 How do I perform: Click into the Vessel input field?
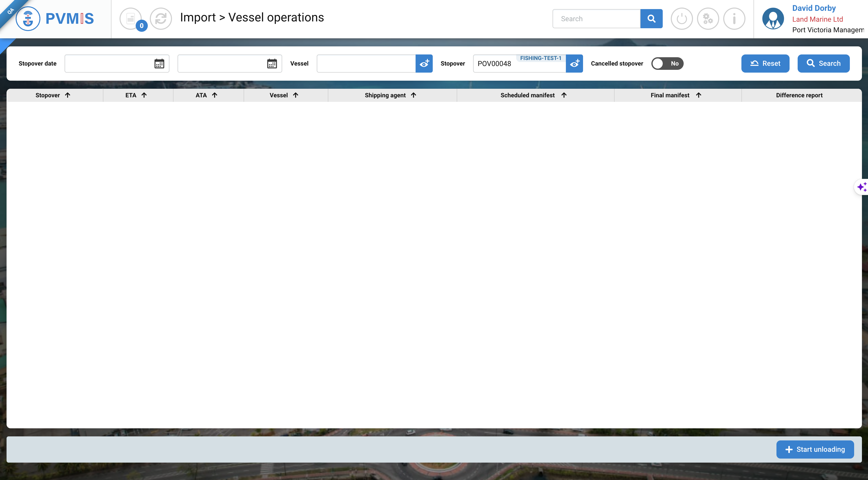[366, 63]
